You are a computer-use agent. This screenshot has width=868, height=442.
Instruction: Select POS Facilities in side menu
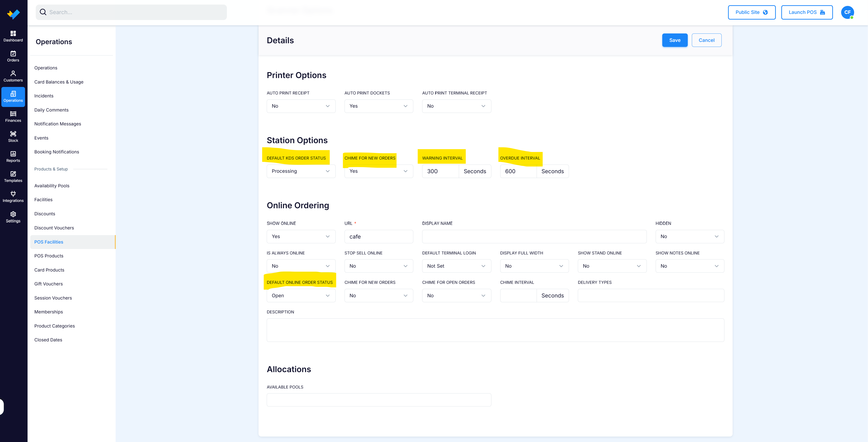click(x=72, y=242)
